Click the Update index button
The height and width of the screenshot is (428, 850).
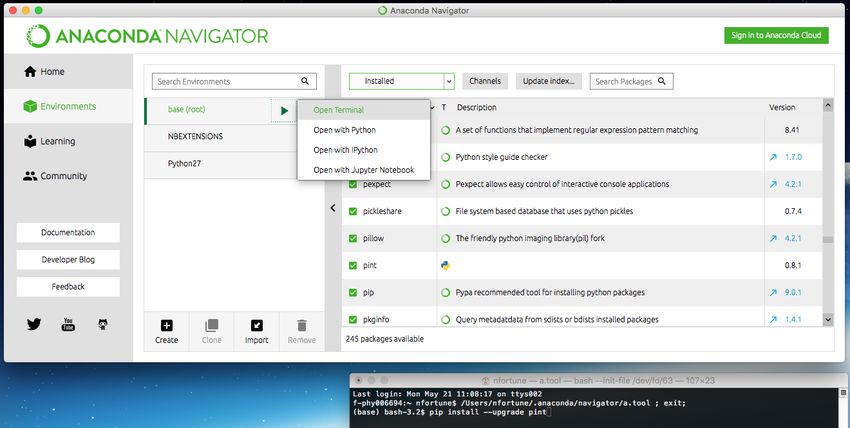549,81
